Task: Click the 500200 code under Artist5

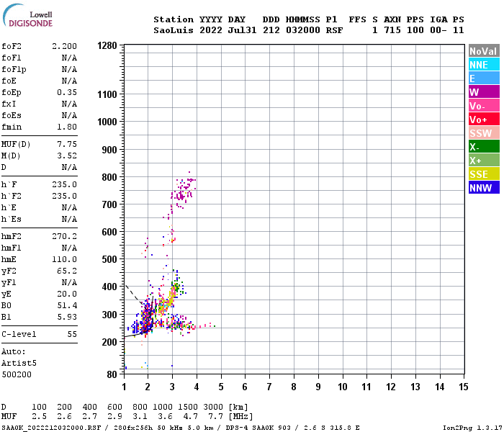Action: point(17,374)
